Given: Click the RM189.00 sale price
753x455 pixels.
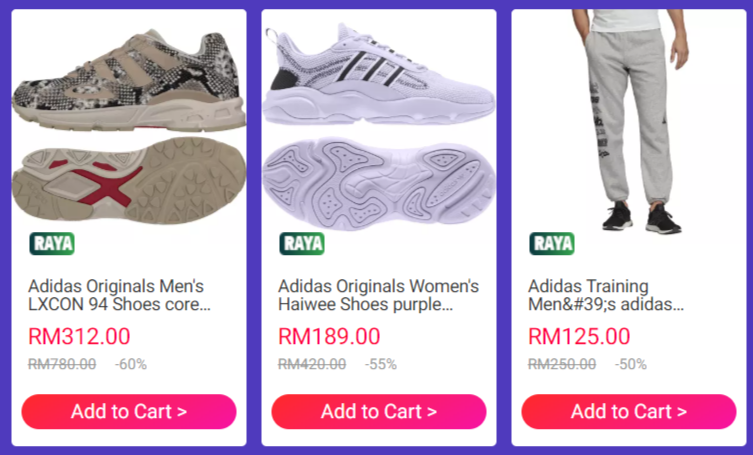Looking at the screenshot, I should [x=329, y=337].
